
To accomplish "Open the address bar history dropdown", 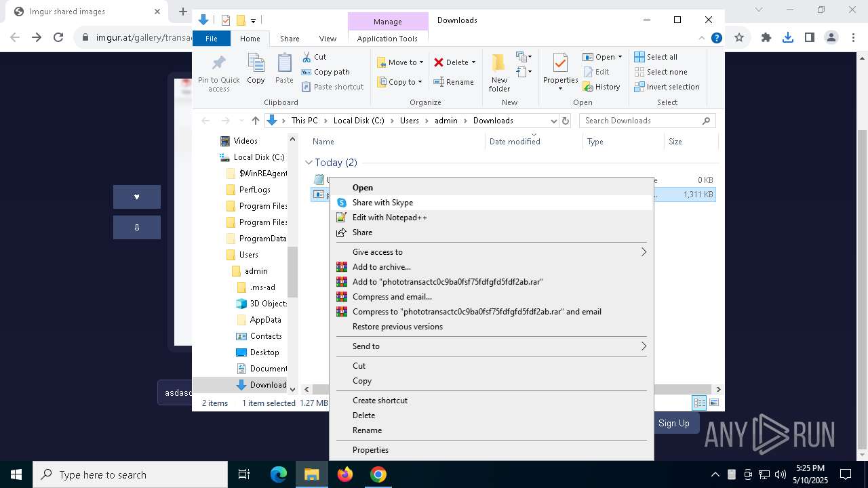I will tap(553, 121).
